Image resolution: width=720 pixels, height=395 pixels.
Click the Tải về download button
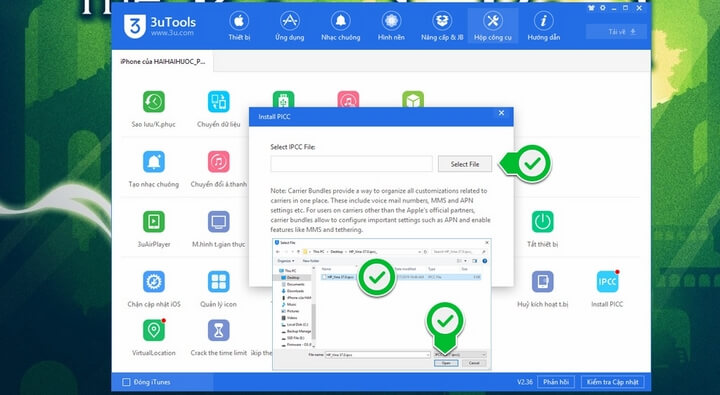pos(616,32)
